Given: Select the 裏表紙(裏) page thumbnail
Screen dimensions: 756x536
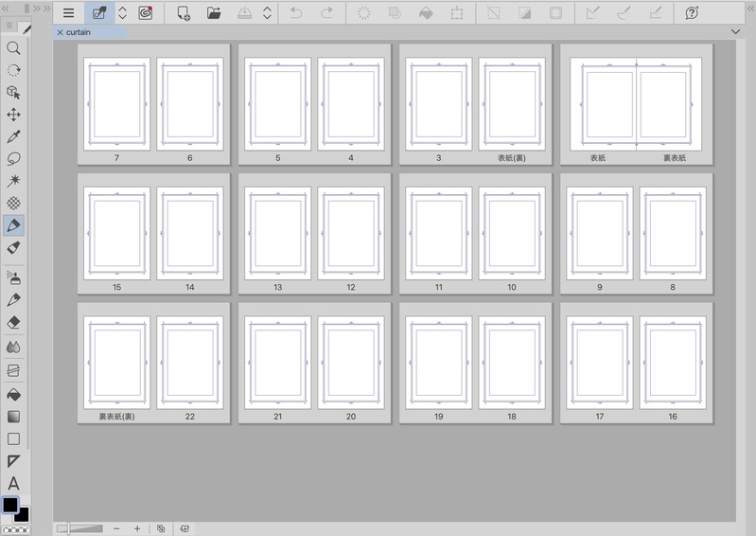Looking at the screenshot, I should 116,363.
